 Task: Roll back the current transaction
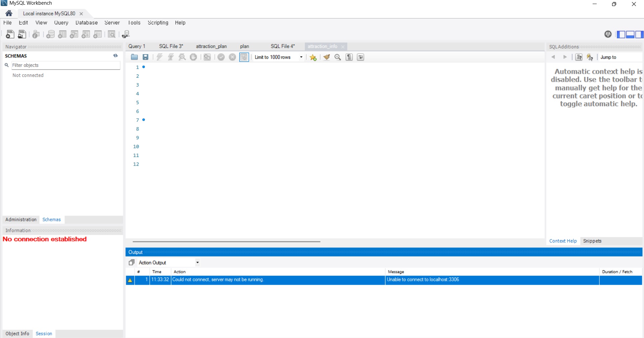[232, 57]
